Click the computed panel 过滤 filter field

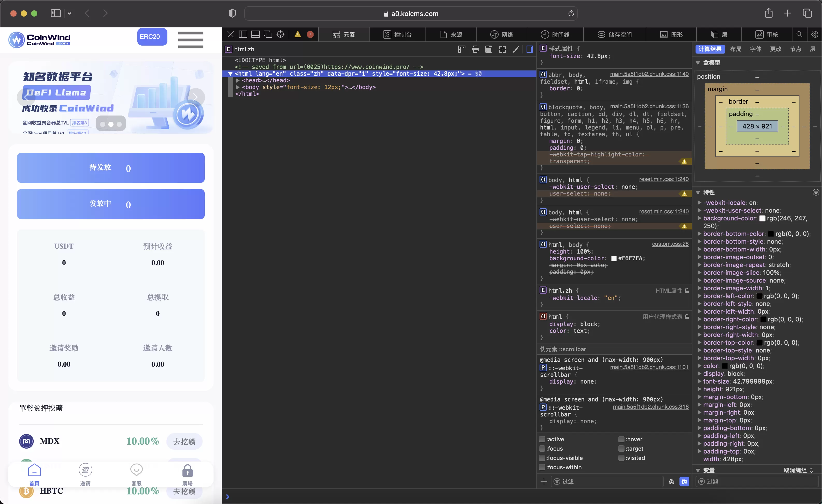[757, 481]
